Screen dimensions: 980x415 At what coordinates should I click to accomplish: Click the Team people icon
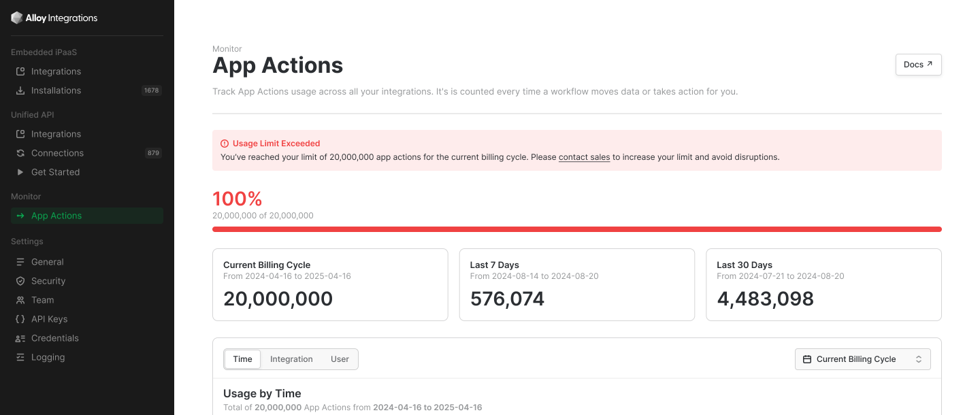(x=20, y=300)
